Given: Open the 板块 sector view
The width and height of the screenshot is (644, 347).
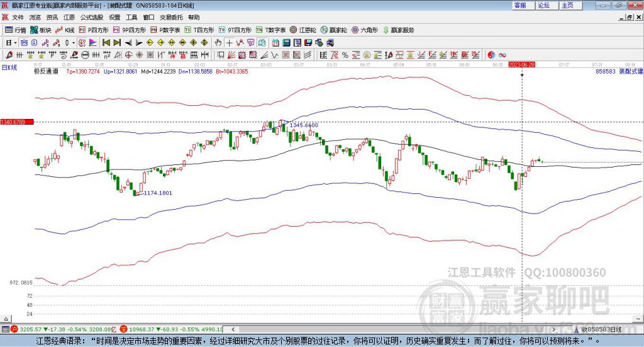Looking at the screenshot, I should [41, 30].
